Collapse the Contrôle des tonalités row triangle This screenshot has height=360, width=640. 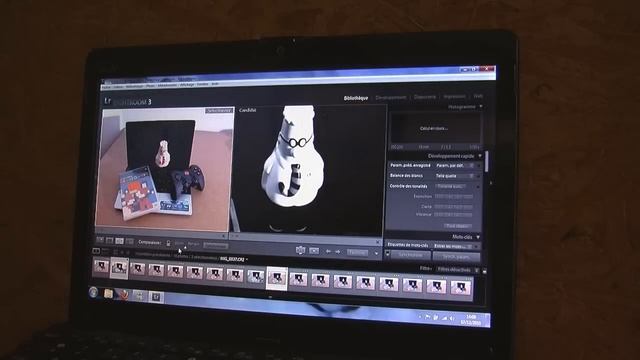(x=478, y=186)
